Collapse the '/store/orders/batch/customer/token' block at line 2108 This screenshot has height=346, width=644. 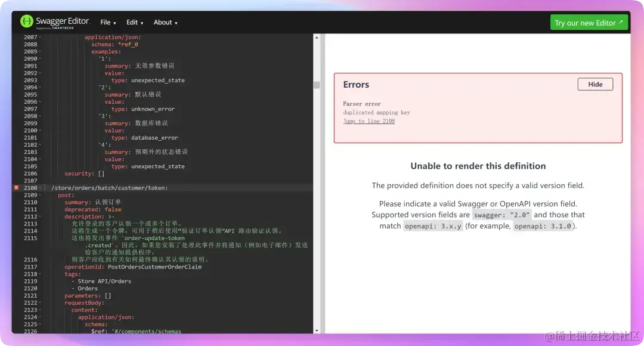coord(40,187)
